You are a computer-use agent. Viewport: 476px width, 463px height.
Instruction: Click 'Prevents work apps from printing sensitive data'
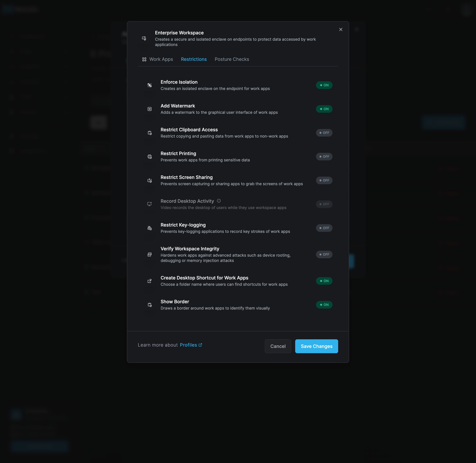(x=205, y=160)
